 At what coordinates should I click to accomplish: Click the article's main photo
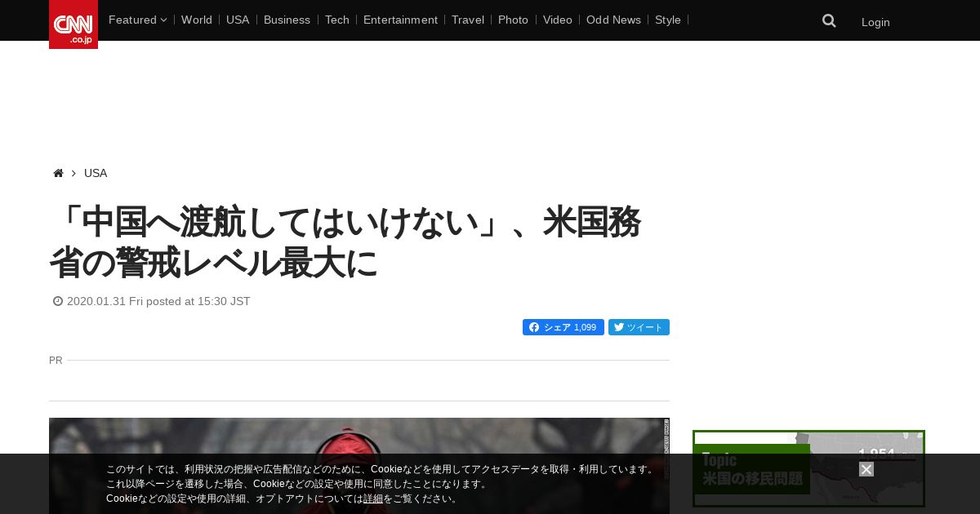pos(359,466)
